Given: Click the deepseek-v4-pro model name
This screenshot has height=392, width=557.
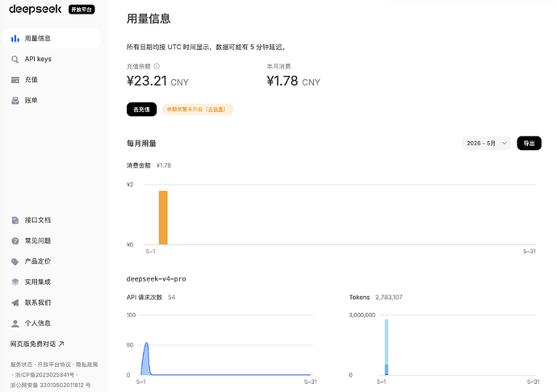Looking at the screenshot, I should [157, 279].
